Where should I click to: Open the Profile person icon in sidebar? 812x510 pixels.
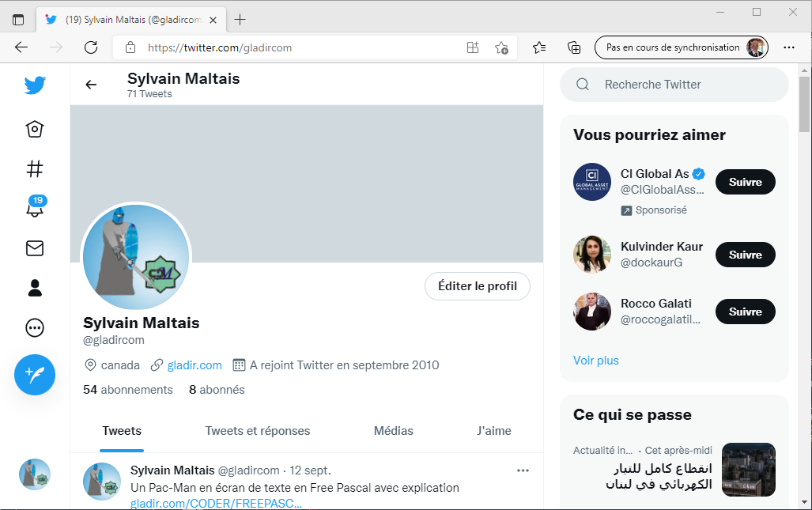[35, 288]
